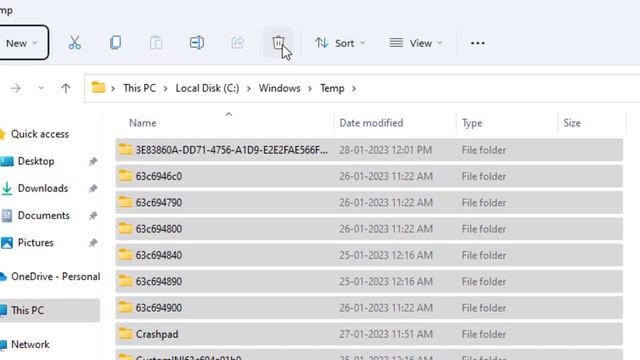Go forward with the forward arrow
Image resolution: width=640 pixels, height=360 pixels.
[16, 88]
